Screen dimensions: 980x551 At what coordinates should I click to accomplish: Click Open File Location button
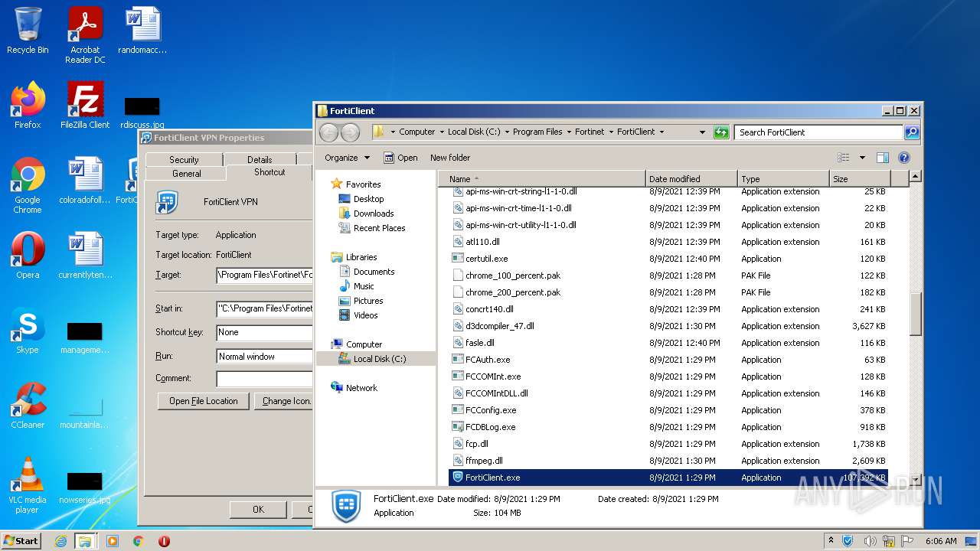204,401
